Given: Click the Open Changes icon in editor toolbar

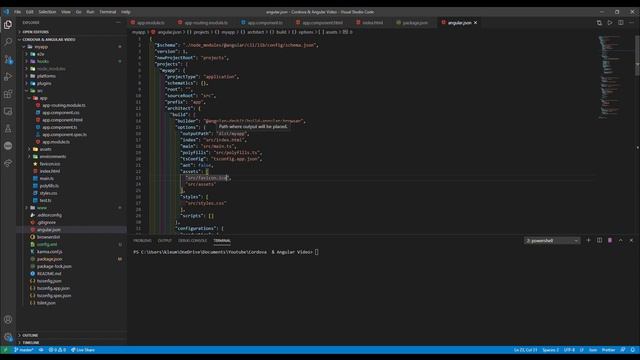Looking at the screenshot, I should (599, 23).
